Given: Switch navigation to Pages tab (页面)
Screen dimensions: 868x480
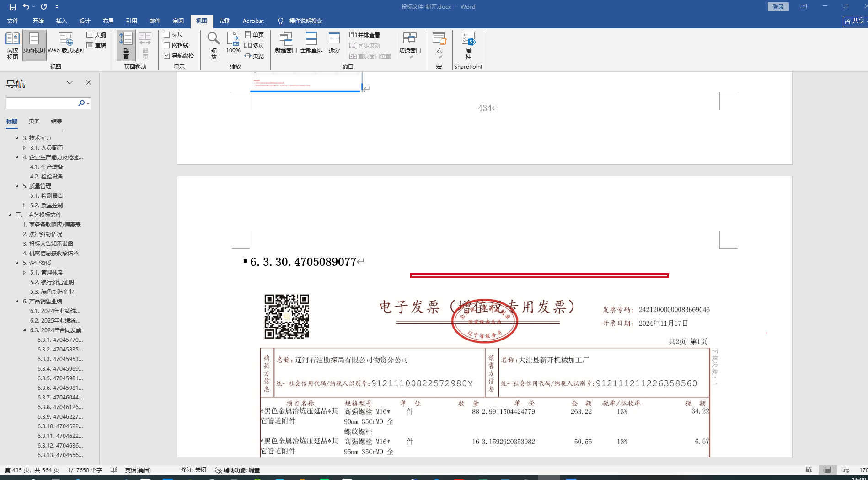Looking at the screenshot, I should pos(34,121).
